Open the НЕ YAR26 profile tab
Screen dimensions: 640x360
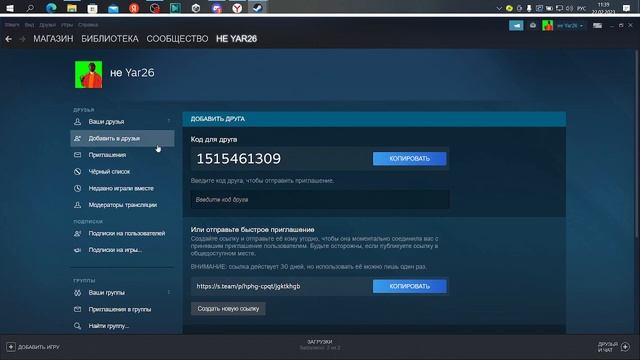pos(236,39)
